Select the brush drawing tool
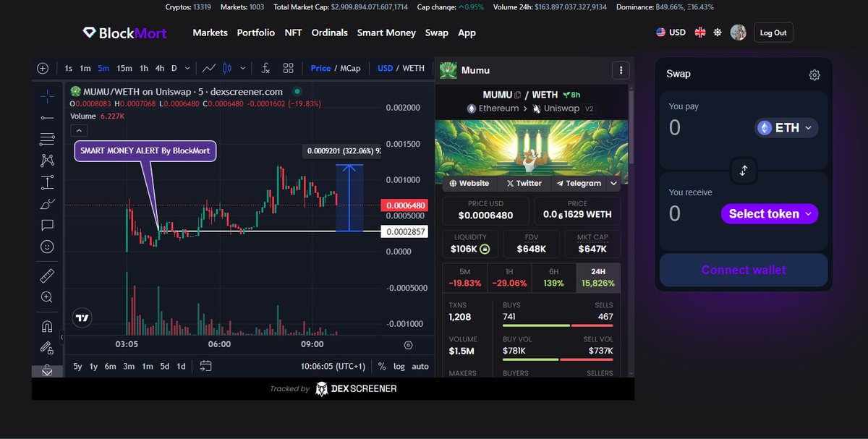Screen dimensions: 868x439 [47, 204]
